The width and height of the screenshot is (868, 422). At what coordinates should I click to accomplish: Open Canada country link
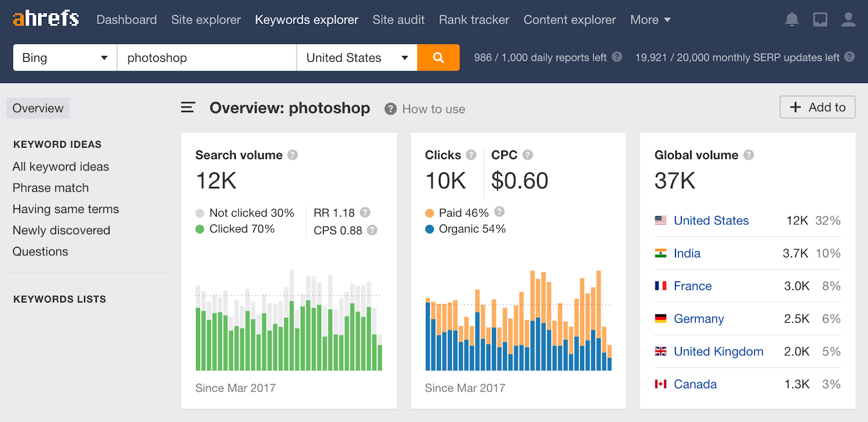(695, 384)
